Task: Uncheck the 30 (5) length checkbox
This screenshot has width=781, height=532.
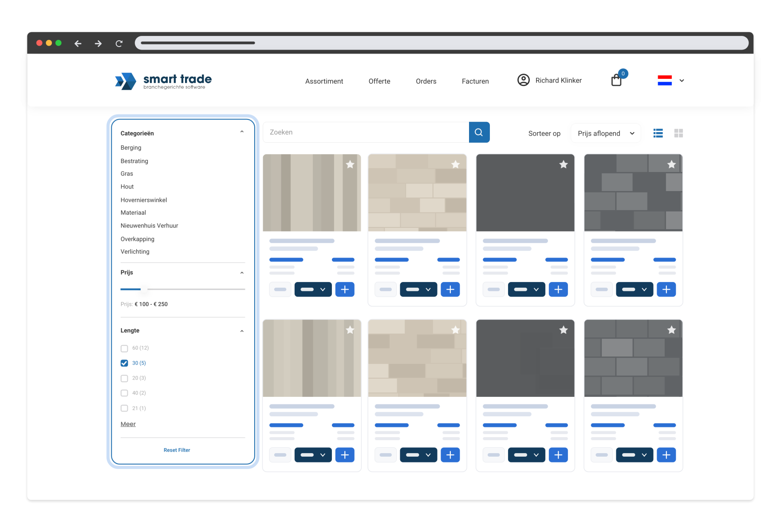Action: pyautogui.click(x=124, y=363)
